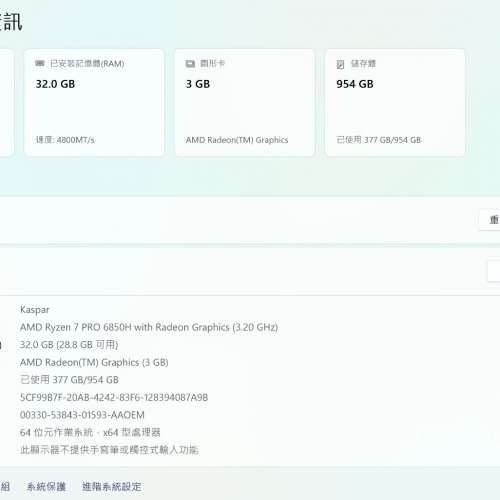
Task: Select the 儲存體 card title
Action: 363,63
